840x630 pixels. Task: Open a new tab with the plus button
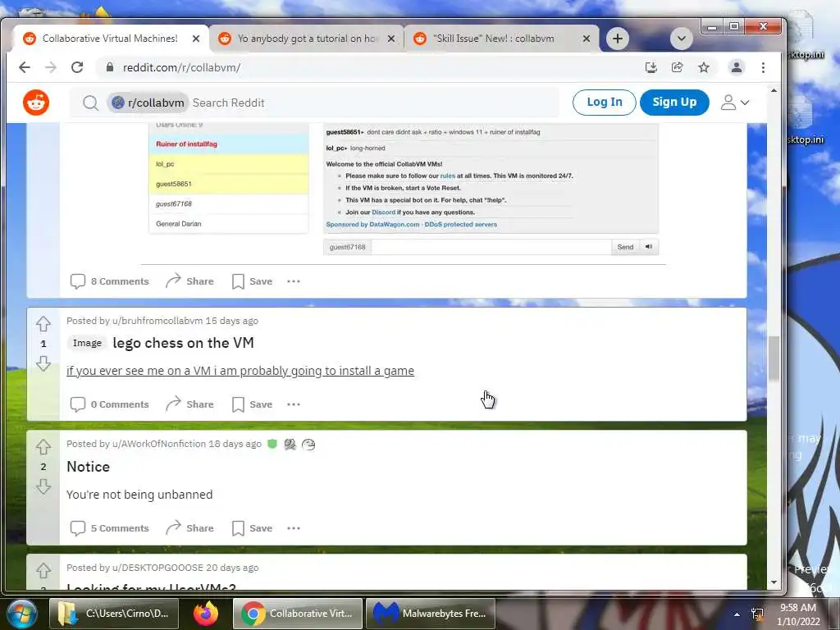618,39
